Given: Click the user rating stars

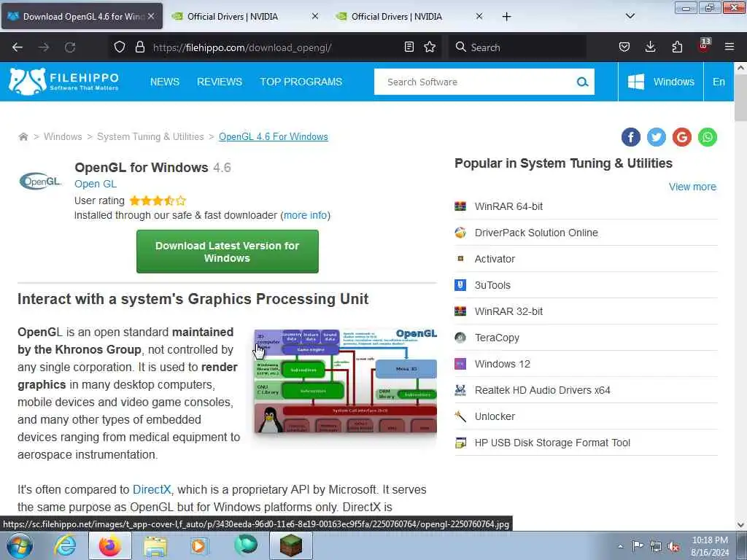Looking at the screenshot, I should (158, 201).
